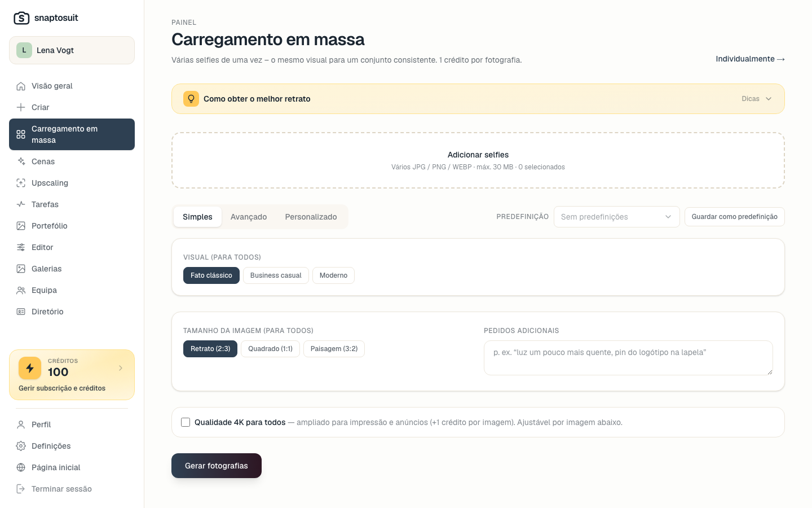
Task: Click the credits value 100
Action: 58,372
